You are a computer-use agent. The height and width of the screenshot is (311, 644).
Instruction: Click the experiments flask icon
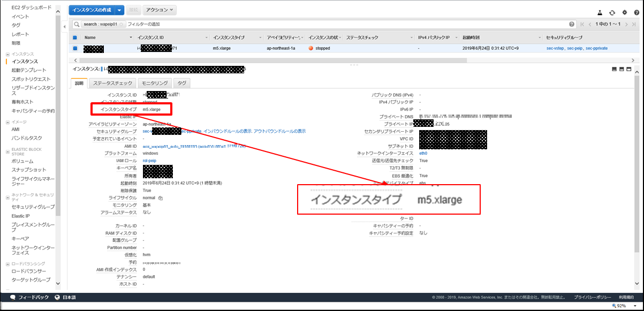coord(600,12)
